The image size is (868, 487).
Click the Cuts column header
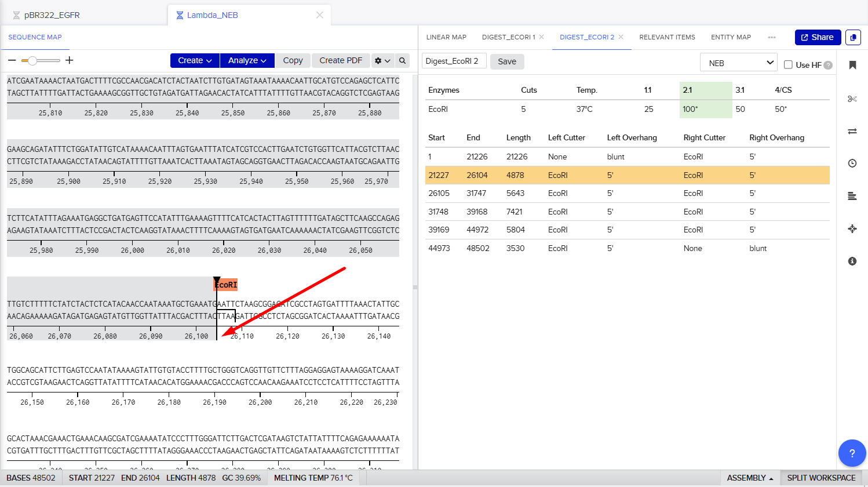click(529, 90)
